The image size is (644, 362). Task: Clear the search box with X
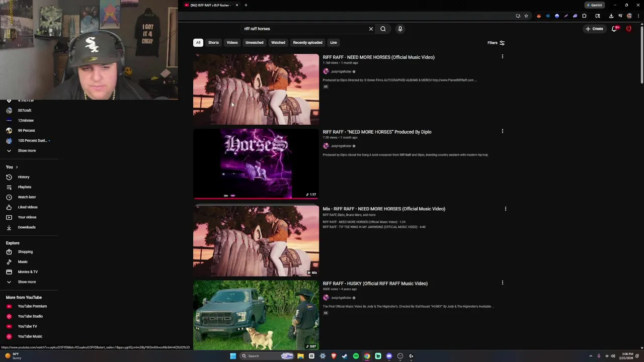(371, 29)
